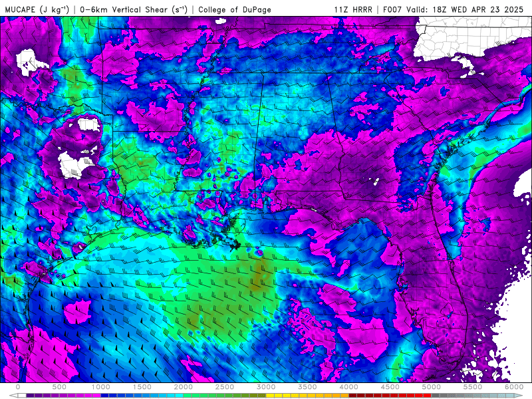Click the dark gray swatch under the 5000 label
The width and height of the screenshot is (532, 399).
(436, 396)
